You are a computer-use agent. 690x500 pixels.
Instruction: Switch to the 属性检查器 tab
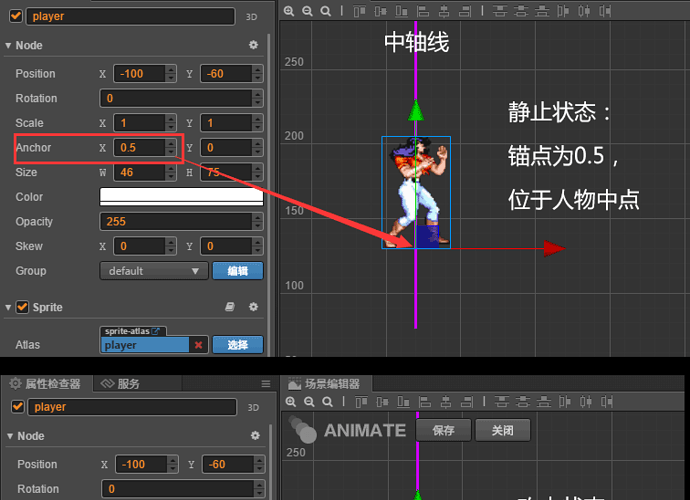[x=46, y=384]
